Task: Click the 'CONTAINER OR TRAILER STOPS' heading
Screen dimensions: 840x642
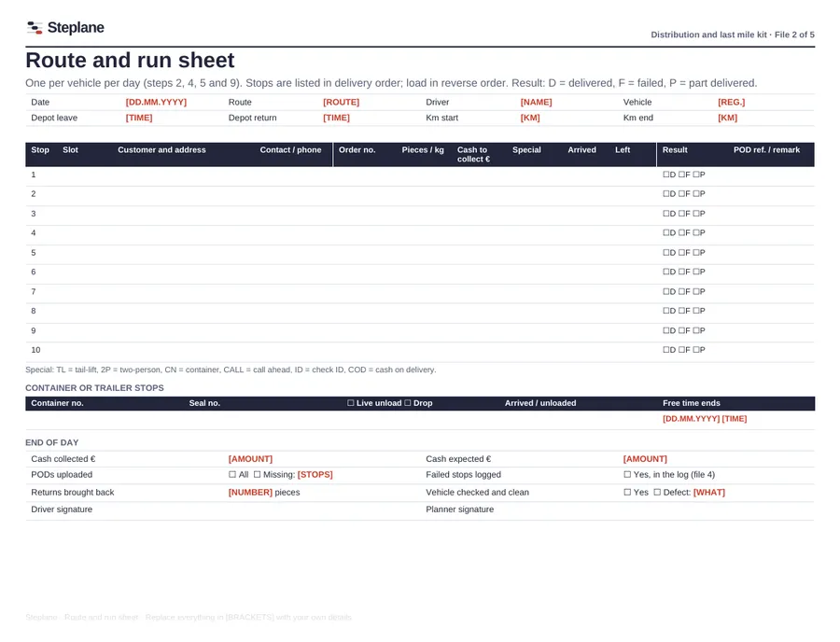Action: point(95,387)
